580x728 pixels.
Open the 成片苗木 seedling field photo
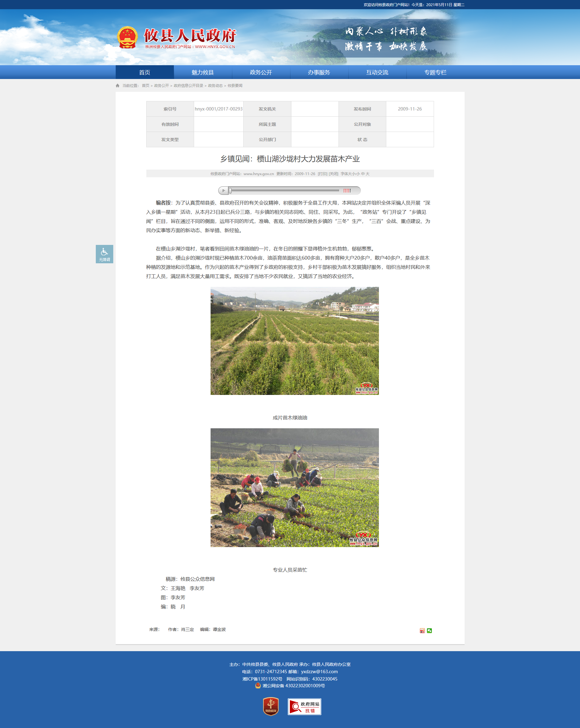coord(294,341)
